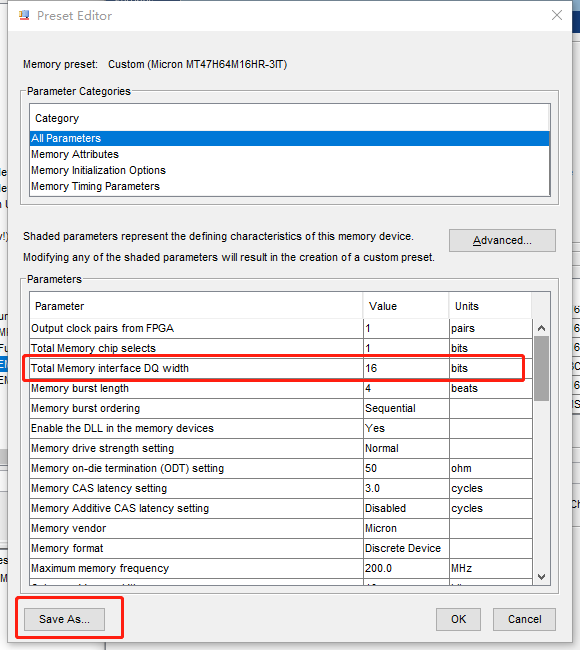Click the MHz units cell
Viewport: 580px width, 650px height.
click(491, 568)
